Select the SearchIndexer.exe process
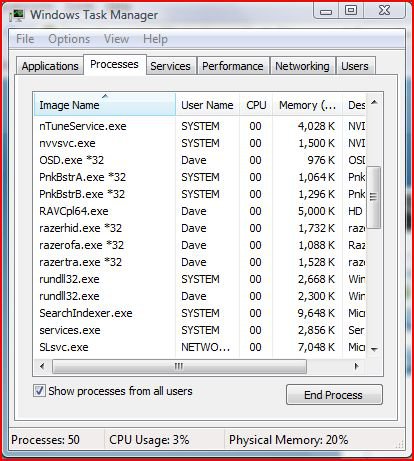414x461 pixels. tap(200, 313)
